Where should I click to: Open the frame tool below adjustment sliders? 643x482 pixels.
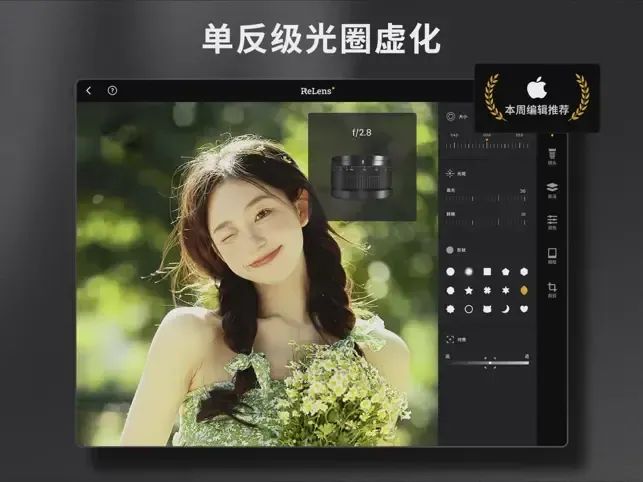(552, 256)
